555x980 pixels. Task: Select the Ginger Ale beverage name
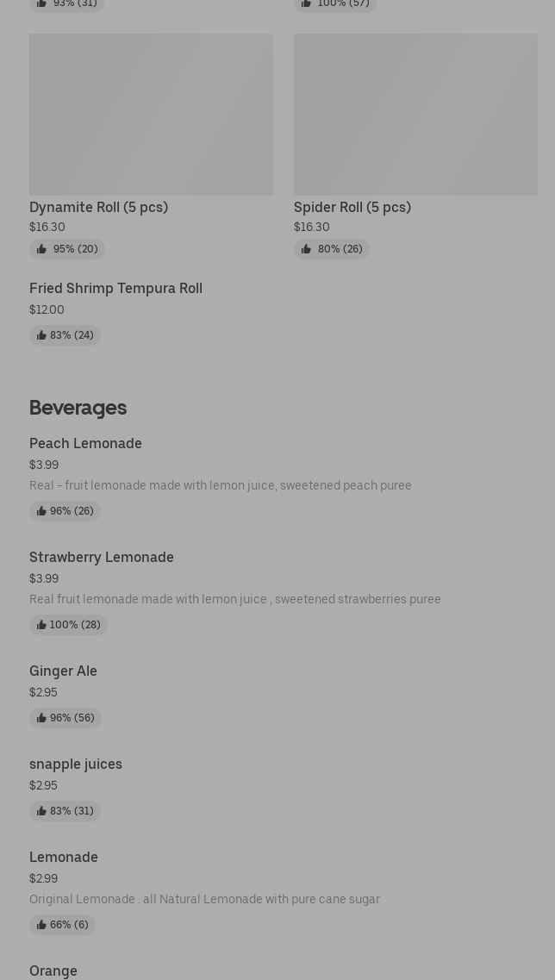(x=63, y=671)
